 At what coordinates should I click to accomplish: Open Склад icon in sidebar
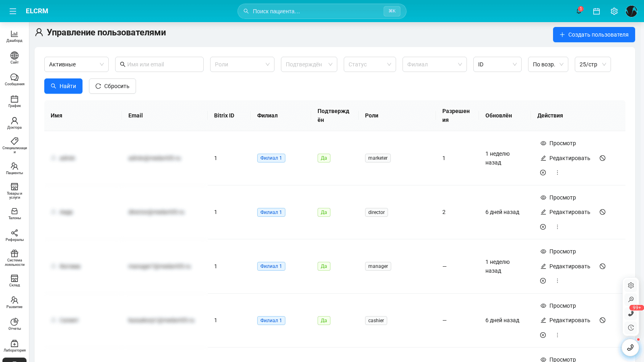coord(14,278)
